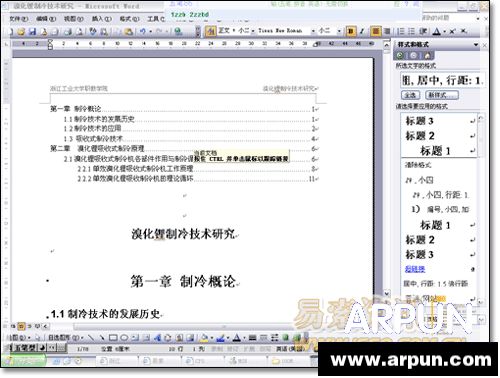
Task: Insert WordArt from drawing toolbar
Action: [x=157, y=337]
